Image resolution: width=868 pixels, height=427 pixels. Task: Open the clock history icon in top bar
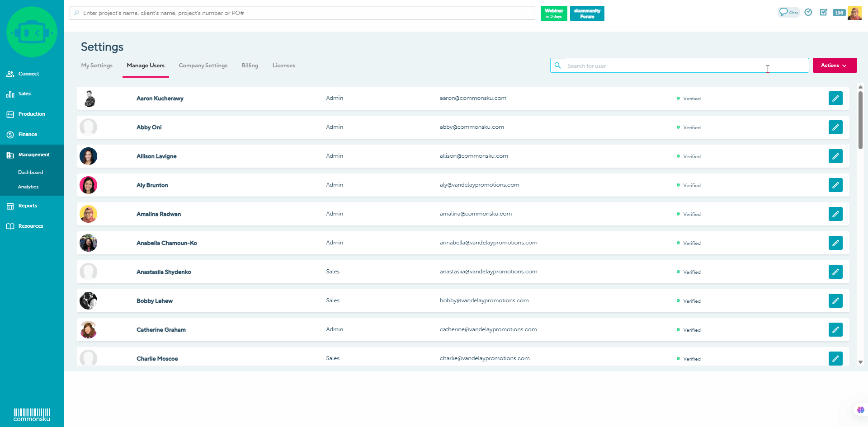(x=809, y=12)
